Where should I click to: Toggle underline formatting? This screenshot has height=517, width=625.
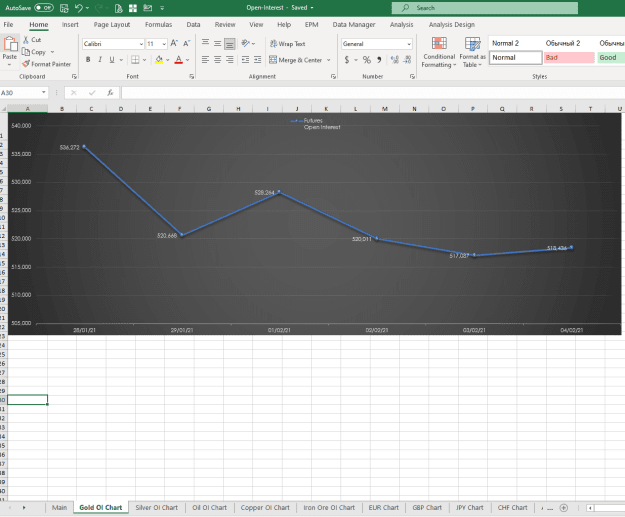[112, 60]
